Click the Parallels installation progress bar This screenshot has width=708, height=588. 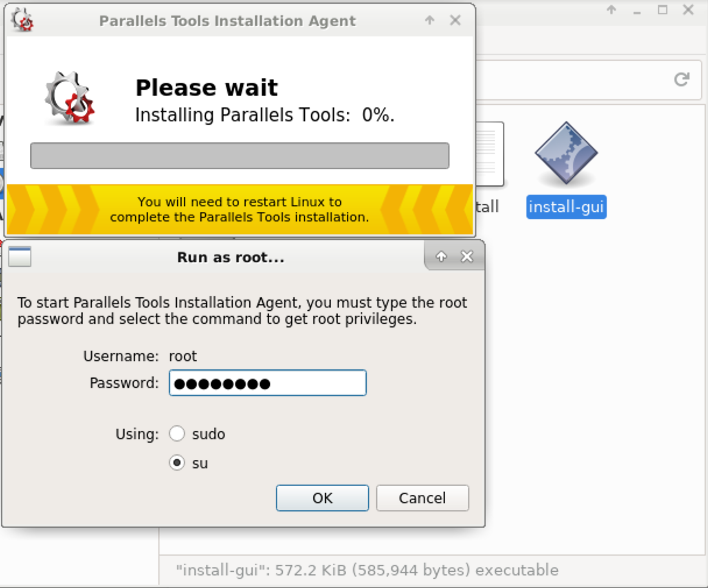point(240,156)
